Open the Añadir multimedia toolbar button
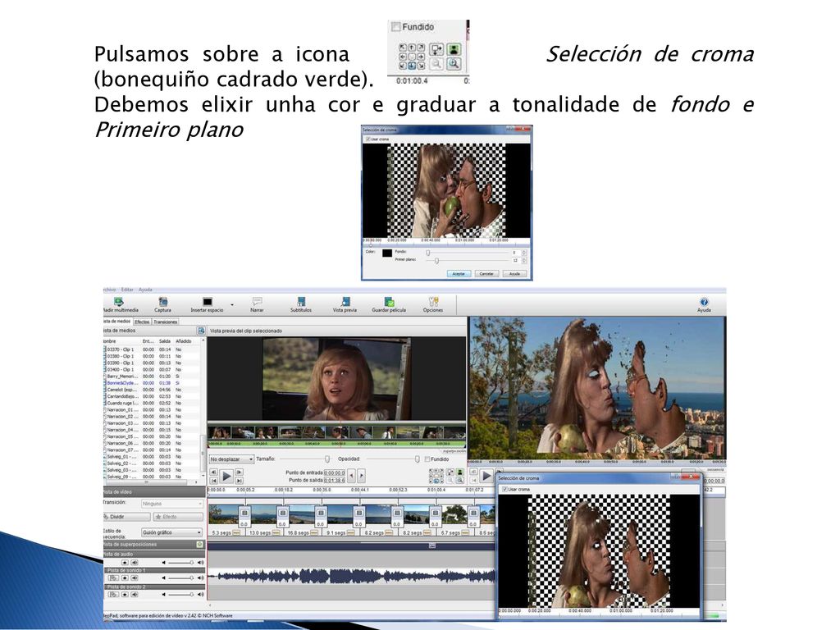Viewport: 840px width, 630px height. pyautogui.click(x=120, y=305)
